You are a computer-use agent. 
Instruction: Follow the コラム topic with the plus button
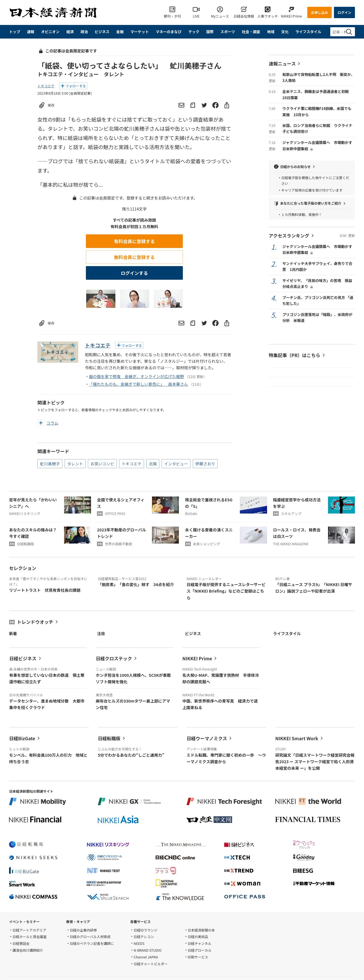[x=41, y=423]
